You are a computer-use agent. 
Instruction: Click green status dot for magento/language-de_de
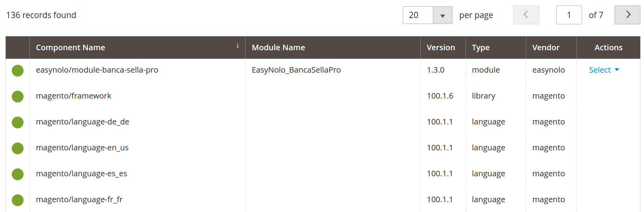(x=18, y=122)
